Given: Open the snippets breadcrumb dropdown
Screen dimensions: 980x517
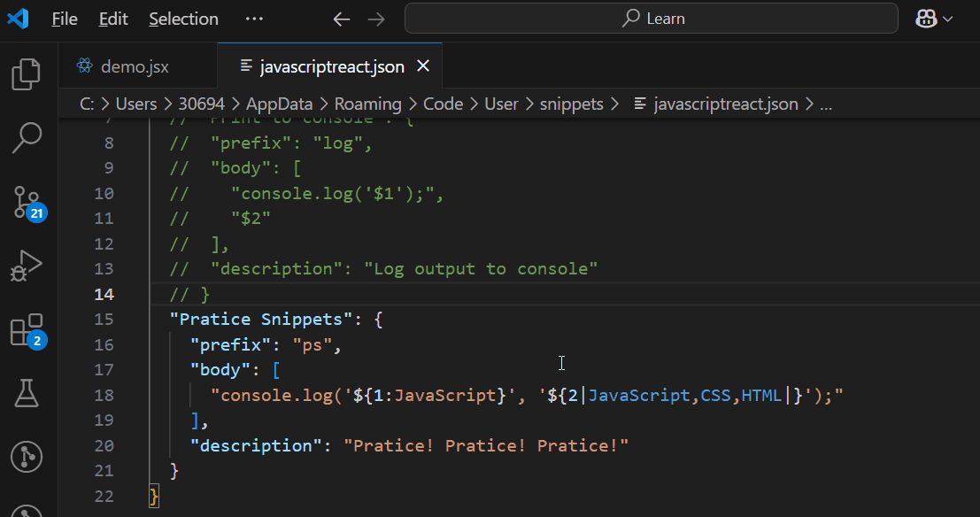Looking at the screenshot, I should coord(571,104).
